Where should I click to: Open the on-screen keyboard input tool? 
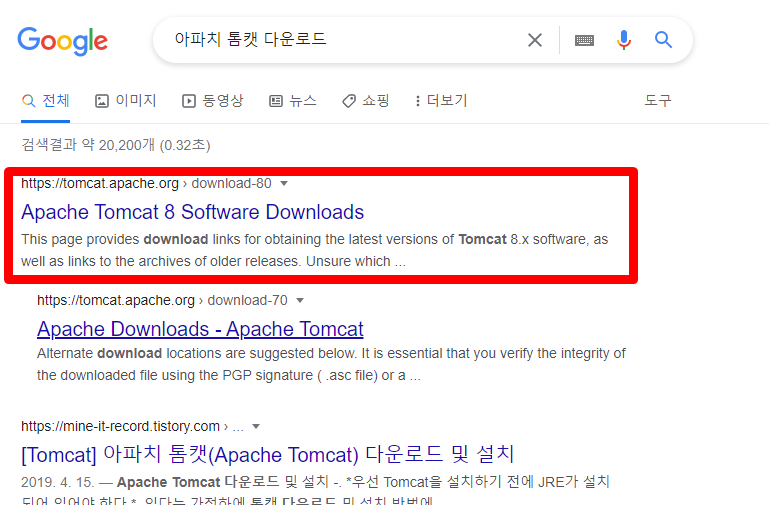click(584, 40)
